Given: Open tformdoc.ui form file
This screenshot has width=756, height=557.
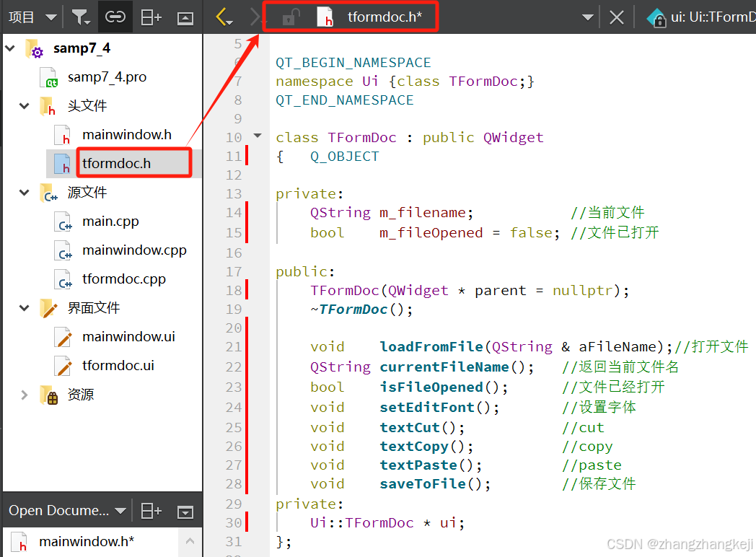Looking at the screenshot, I should [118, 366].
